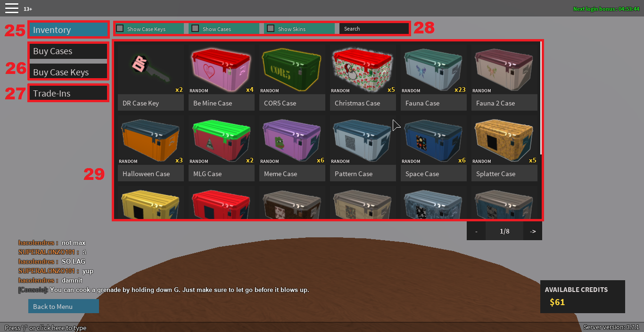Select the DR Case Key item image
The height and width of the screenshot is (332, 644).
point(151,69)
